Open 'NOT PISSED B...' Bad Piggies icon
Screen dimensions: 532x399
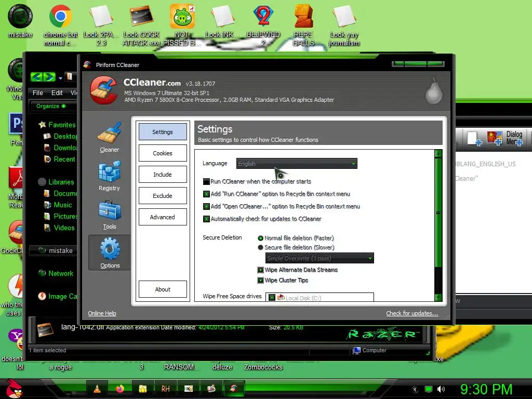182,25
